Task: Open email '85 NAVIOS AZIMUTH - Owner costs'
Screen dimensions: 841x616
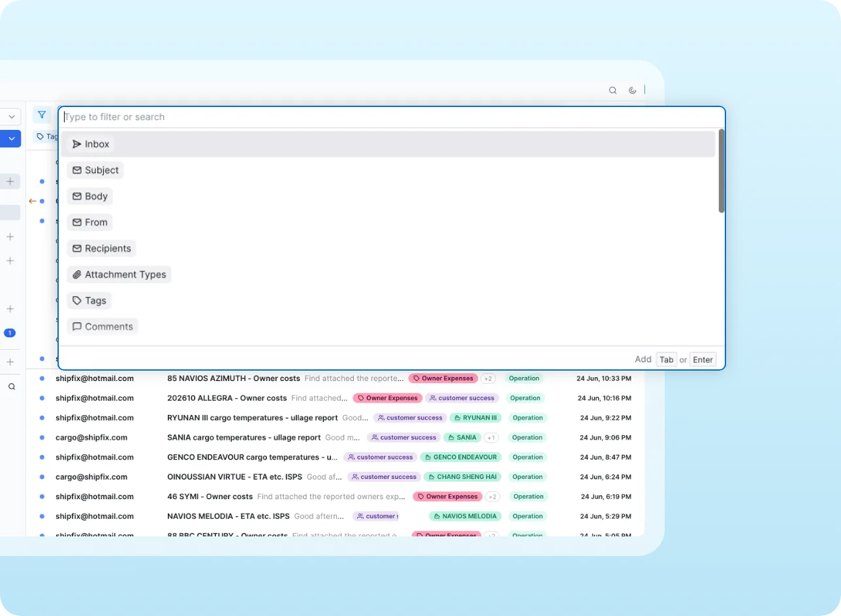Action: (234, 378)
